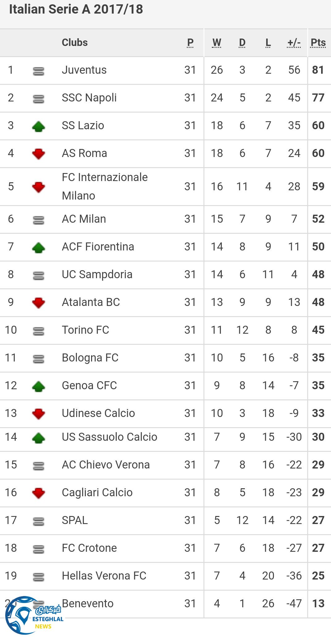Viewport: 331px width, 644px height.
Task: Click the unchanged position icon beside Juventus
Action: pos(39,71)
